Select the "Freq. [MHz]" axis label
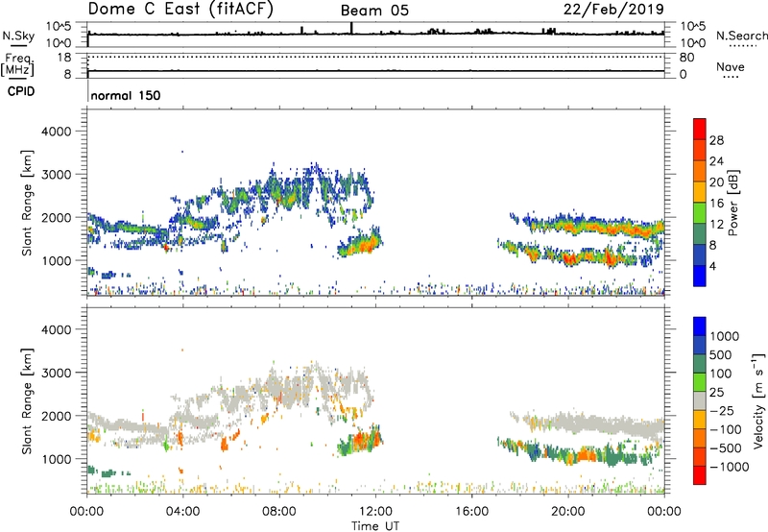The width and height of the screenshot is (768, 532). (18, 65)
